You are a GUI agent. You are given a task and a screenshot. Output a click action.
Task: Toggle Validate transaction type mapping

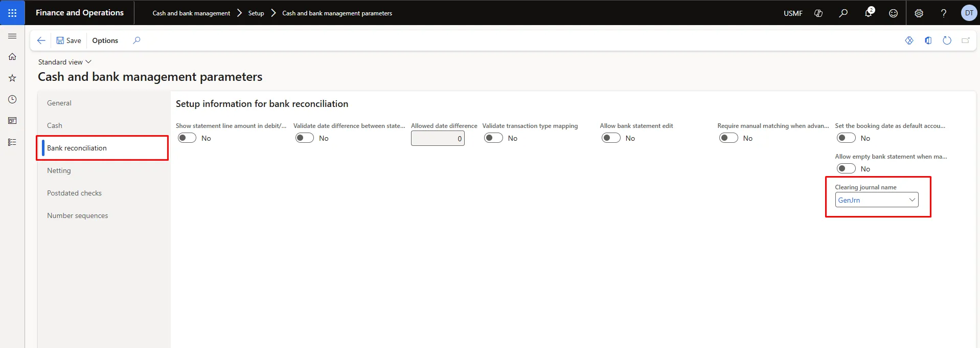(494, 138)
